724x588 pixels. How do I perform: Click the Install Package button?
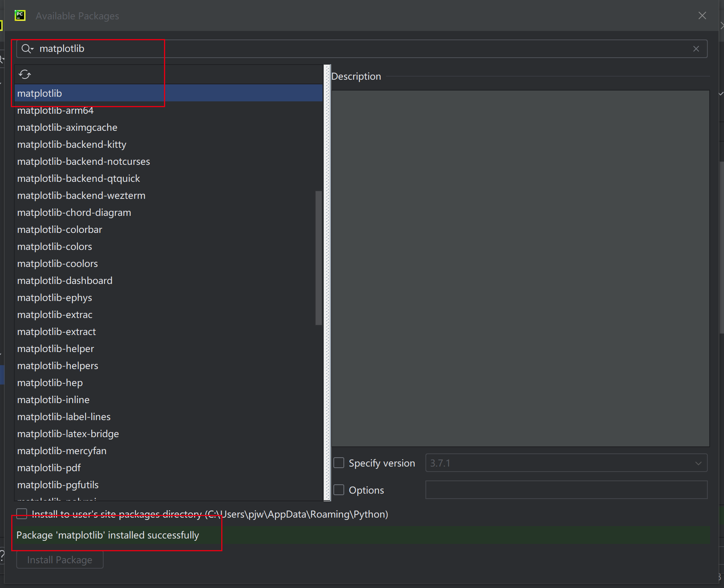[60, 560]
